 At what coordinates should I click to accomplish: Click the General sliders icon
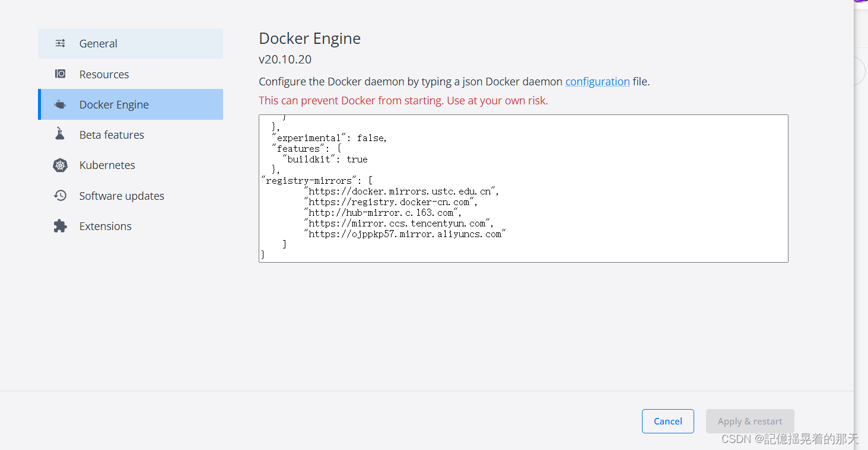pos(60,43)
